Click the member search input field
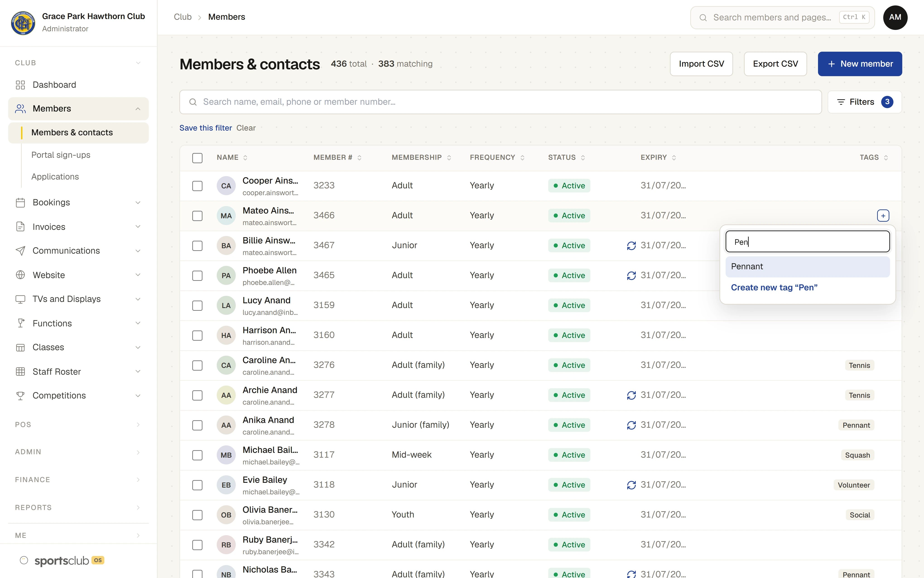Image resolution: width=924 pixels, height=578 pixels. point(500,102)
